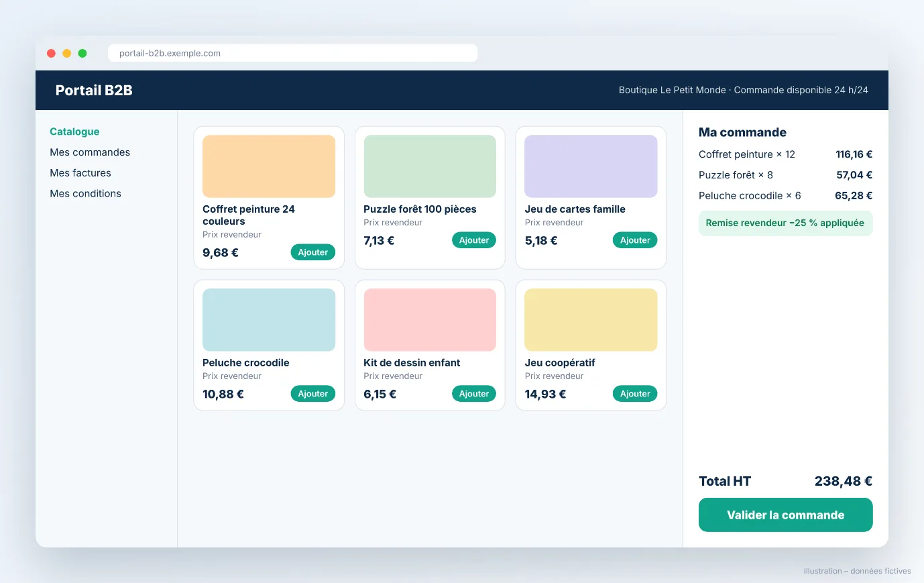Click Valider la commande button
This screenshot has width=924, height=583.
785,515
